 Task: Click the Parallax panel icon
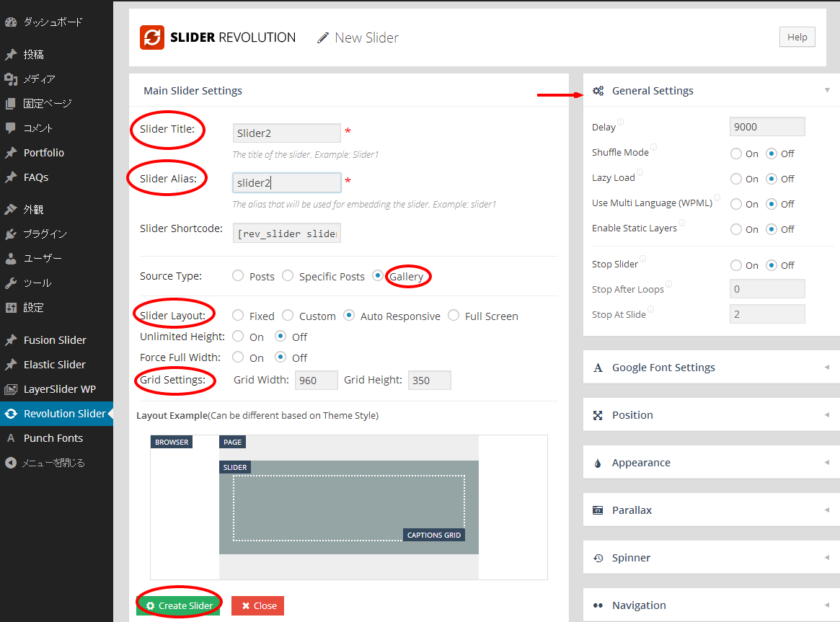tap(598, 510)
